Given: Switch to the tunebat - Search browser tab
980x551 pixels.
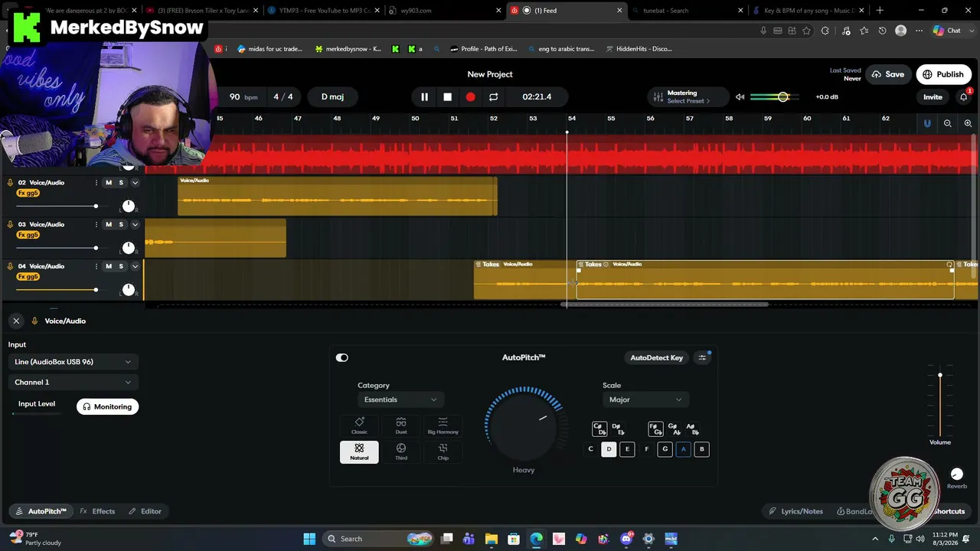Looking at the screenshot, I should tap(687, 11).
